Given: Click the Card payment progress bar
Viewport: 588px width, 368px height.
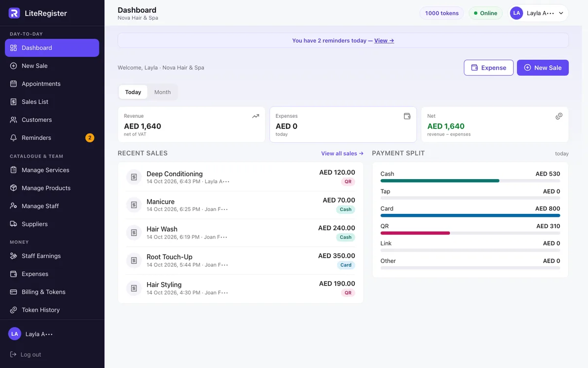Looking at the screenshot, I should tap(470, 215).
